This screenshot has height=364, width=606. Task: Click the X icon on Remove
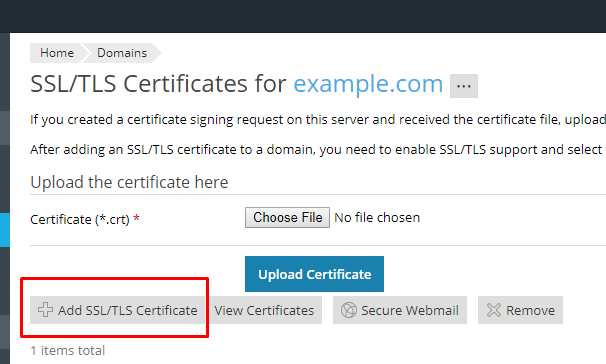pos(494,310)
